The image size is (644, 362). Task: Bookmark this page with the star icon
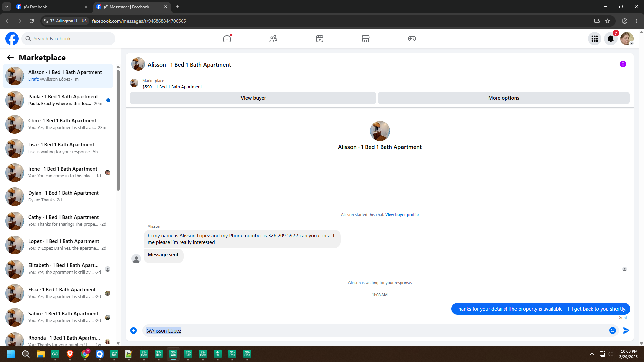point(608,21)
